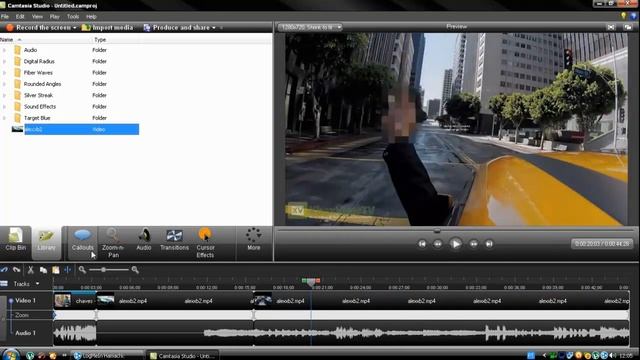This screenshot has height=360, width=640.
Task: Select the Audio 1 waveform clip
Action: (75, 333)
